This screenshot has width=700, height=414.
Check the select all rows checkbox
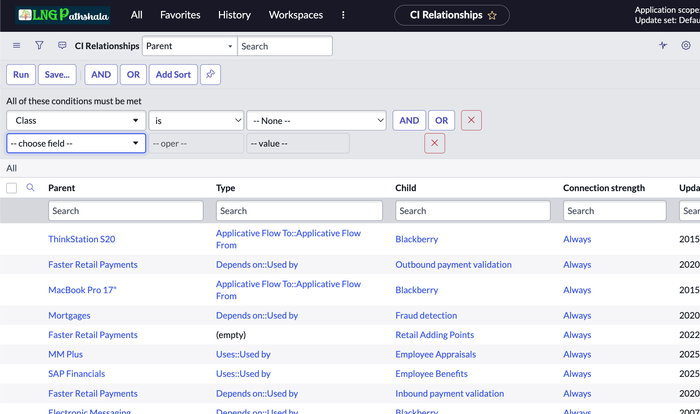click(12, 188)
